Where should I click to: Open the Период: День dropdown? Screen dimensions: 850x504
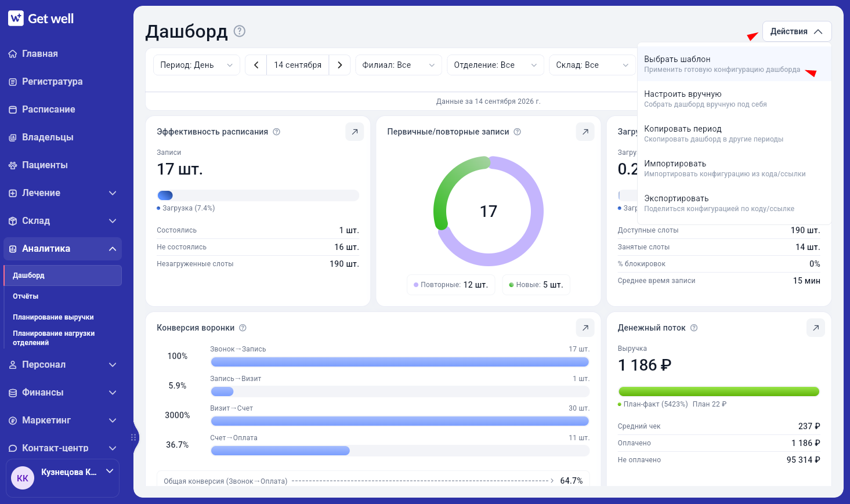point(197,65)
